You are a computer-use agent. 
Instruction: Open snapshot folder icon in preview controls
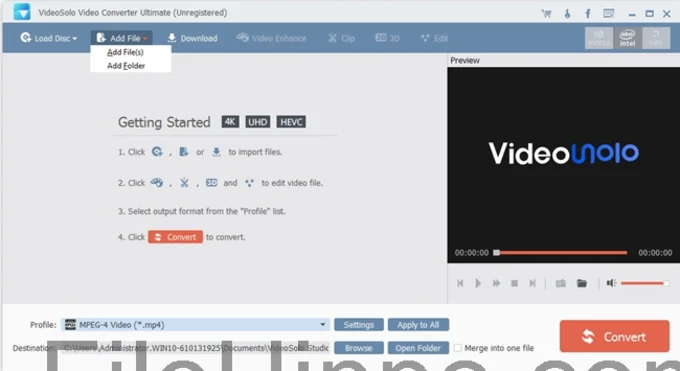coord(582,283)
